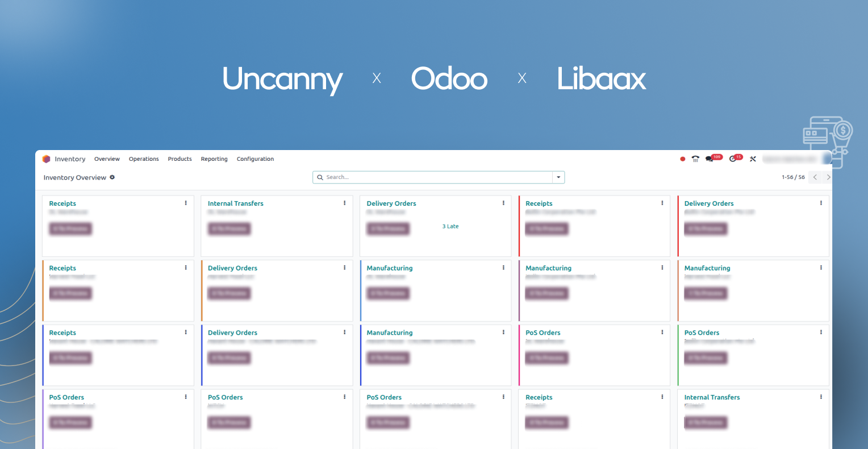Go to the previous page of records
The image size is (868, 449).
[815, 177]
